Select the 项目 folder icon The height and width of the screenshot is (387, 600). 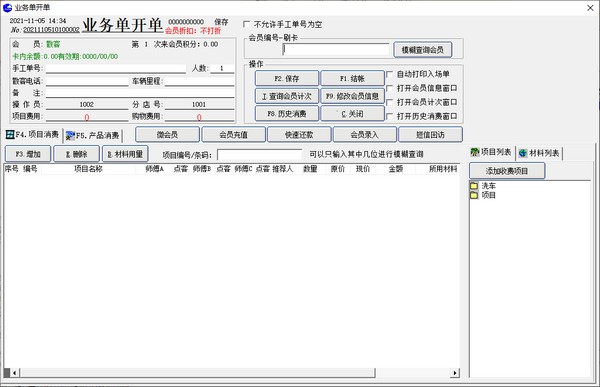[x=474, y=195]
